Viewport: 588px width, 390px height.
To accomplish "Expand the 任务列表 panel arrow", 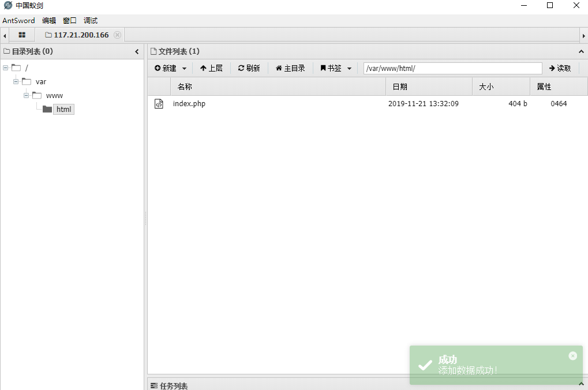I will click(581, 384).
